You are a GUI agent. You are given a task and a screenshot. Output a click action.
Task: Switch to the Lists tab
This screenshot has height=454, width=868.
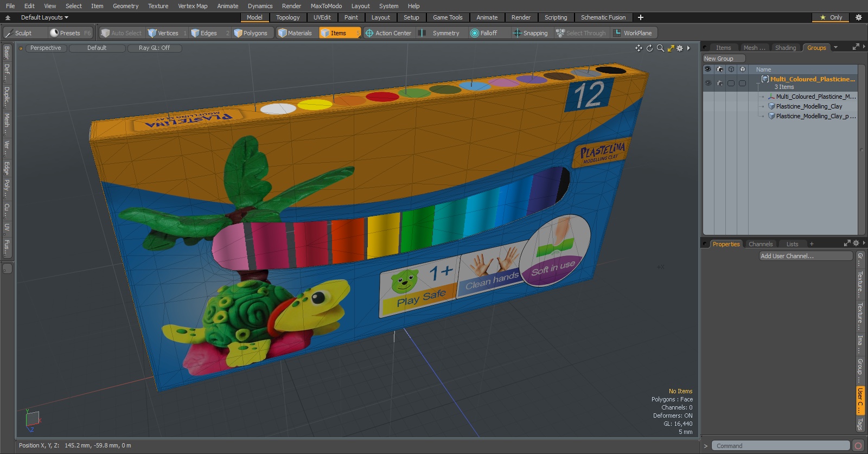pyautogui.click(x=792, y=244)
